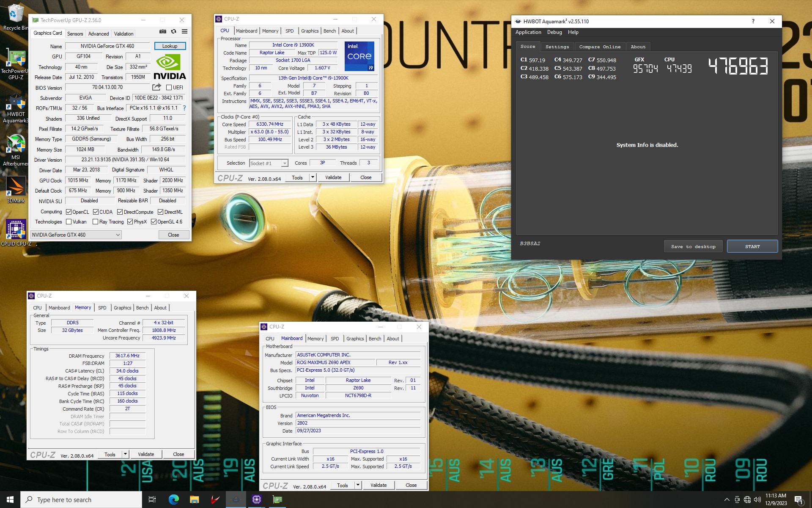Click Tools button in CPU-Z Memory window
Screen dimensions: 812x508
110,454
